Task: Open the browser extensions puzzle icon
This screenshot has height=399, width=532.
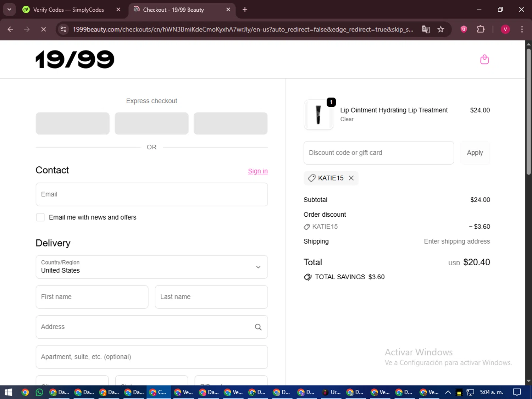Action: click(x=481, y=29)
